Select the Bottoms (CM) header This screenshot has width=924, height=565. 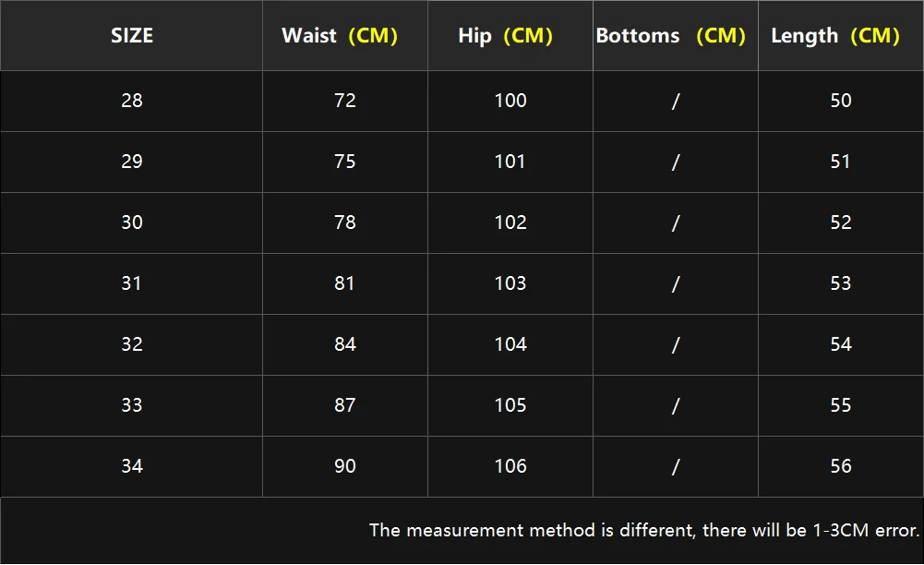click(x=670, y=35)
